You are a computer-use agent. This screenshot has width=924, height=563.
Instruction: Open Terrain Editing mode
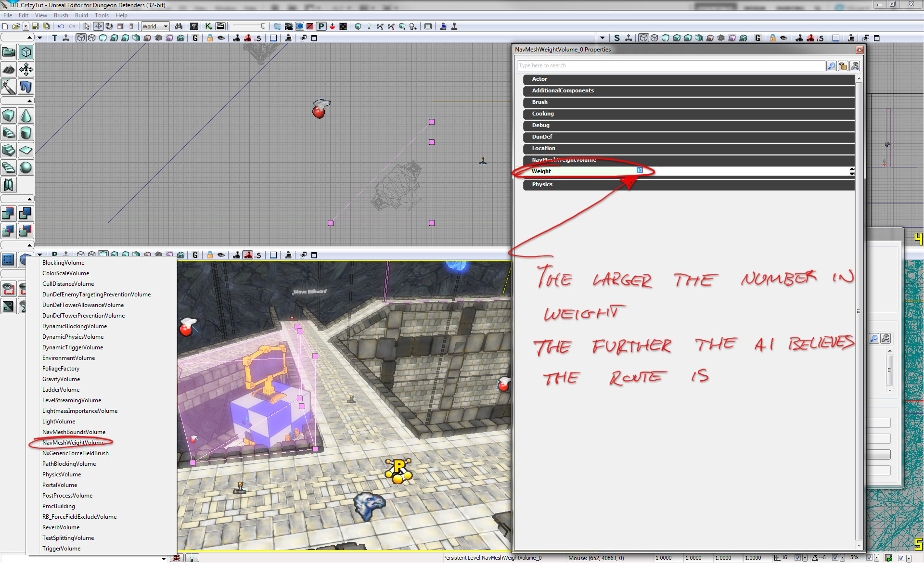click(9, 69)
